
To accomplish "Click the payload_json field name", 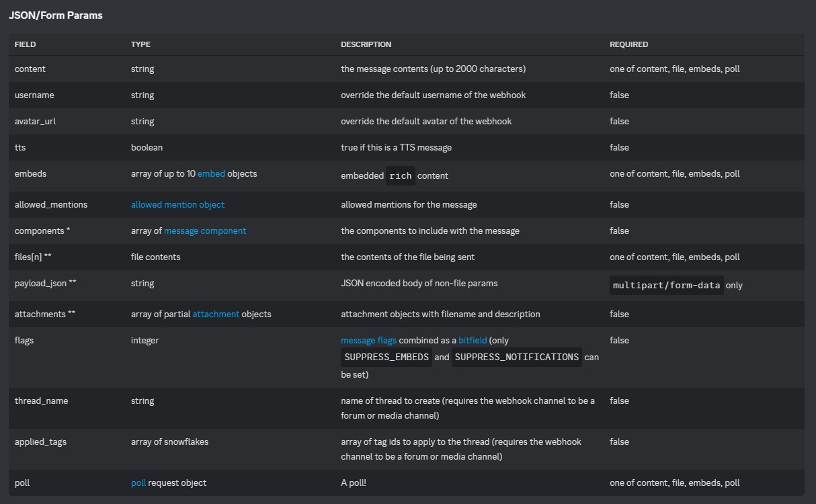I will click(40, 283).
